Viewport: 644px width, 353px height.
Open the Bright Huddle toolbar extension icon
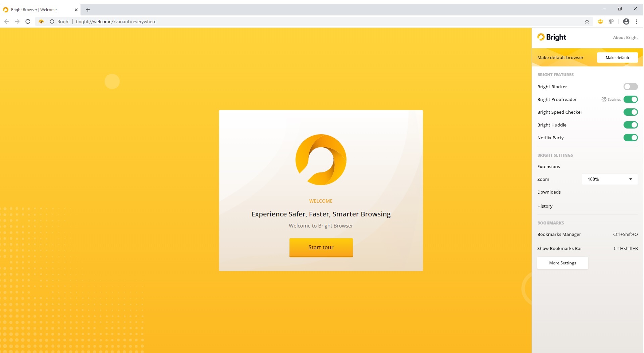click(600, 21)
